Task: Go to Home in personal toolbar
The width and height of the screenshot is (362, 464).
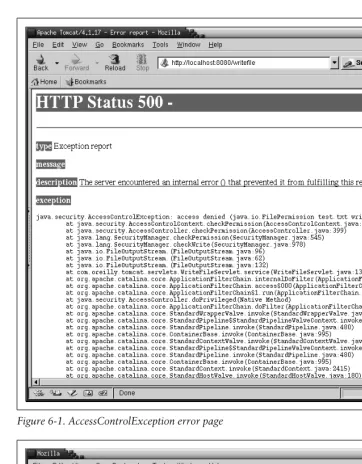Action: (x=44, y=82)
